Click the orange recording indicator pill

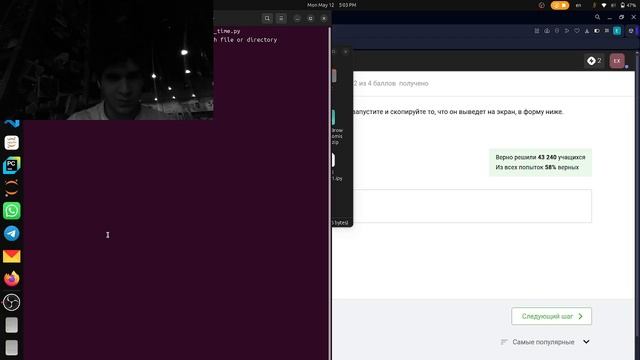(560, 5)
